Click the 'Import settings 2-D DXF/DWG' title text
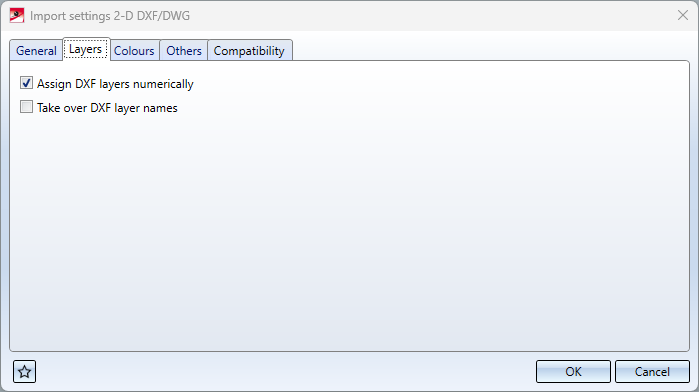Screen dimensions: 699x392 tap(110, 16)
